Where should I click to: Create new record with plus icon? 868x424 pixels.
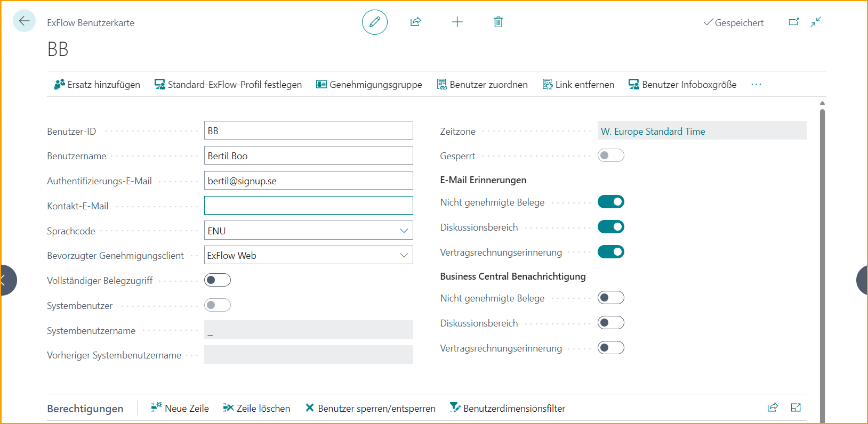point(457,22)
